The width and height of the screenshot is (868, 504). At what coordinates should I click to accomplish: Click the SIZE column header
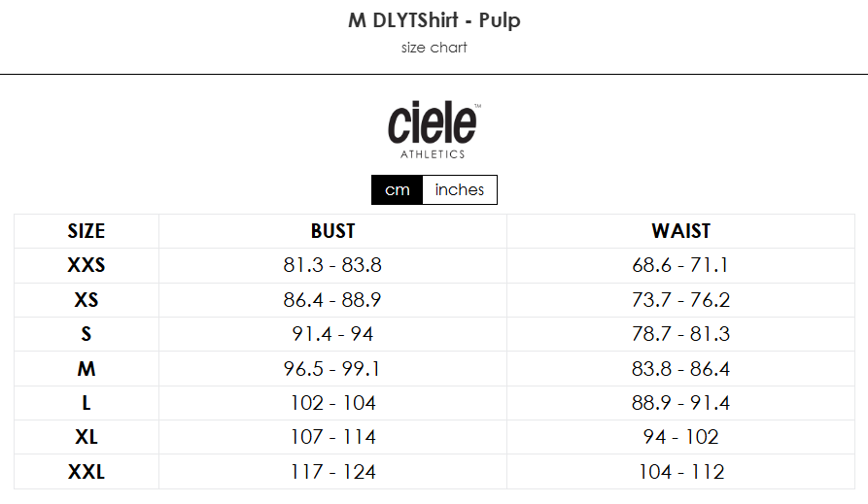tap(87, 231)
